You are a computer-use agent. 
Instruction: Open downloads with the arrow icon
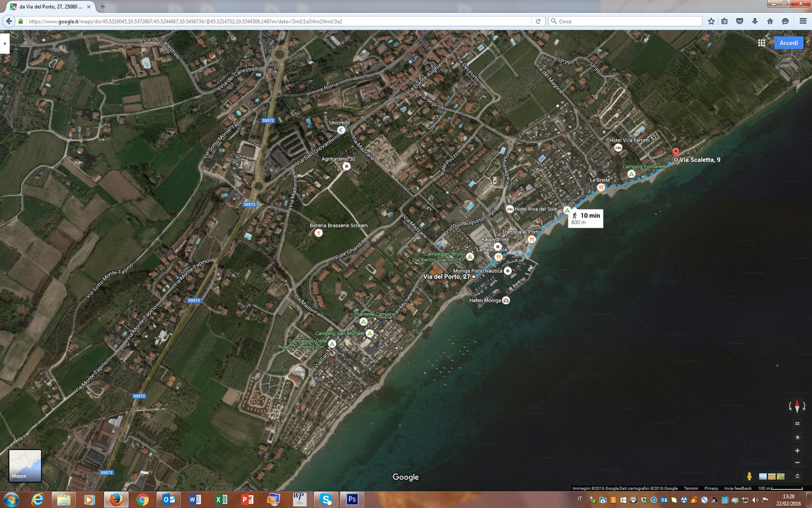(755, 20)
